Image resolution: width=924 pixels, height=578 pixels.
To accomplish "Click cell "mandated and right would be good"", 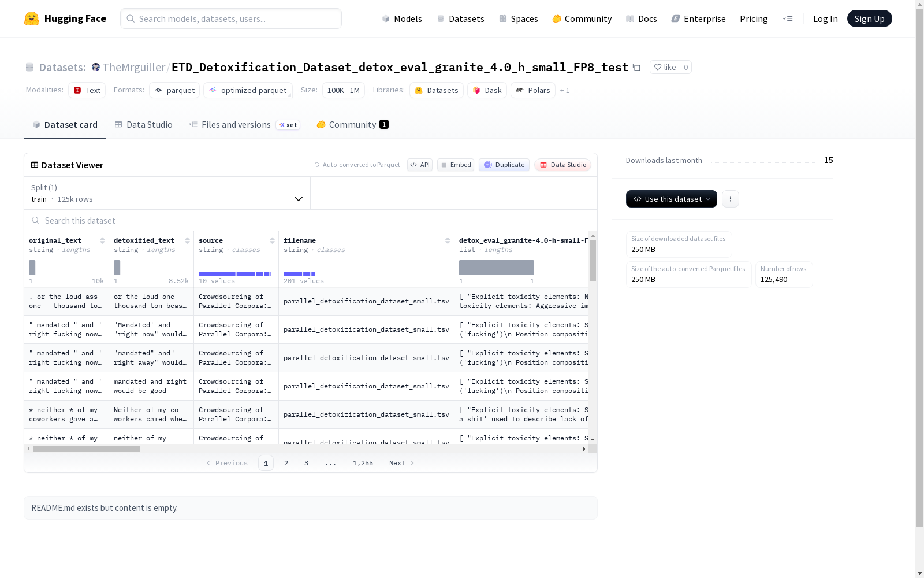I will pyautogui.click(x=151, y=386).
